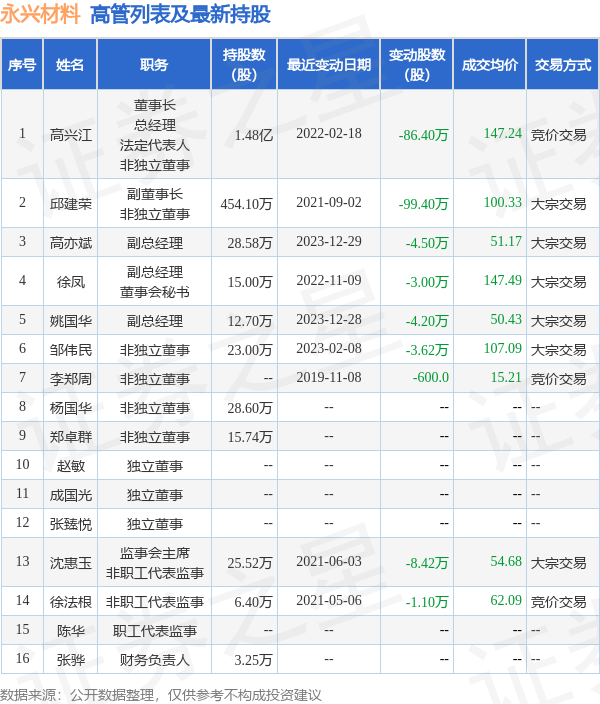Viewport: 600px width, 704px height.
Task: Click the 成交均价 column header
Action: pyautogui.click(x=490, y=65)
